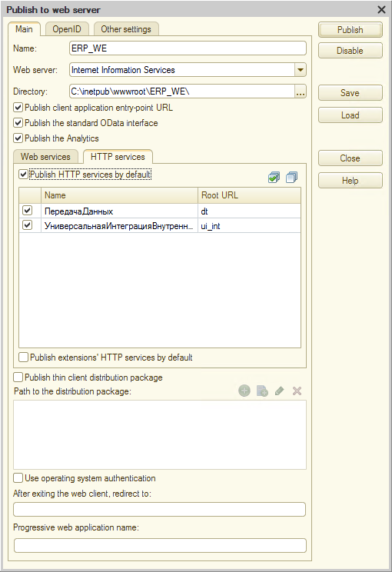Open the directory browse ellipsis button
Screen dimensions: 392x572
[x=301, y=91]
